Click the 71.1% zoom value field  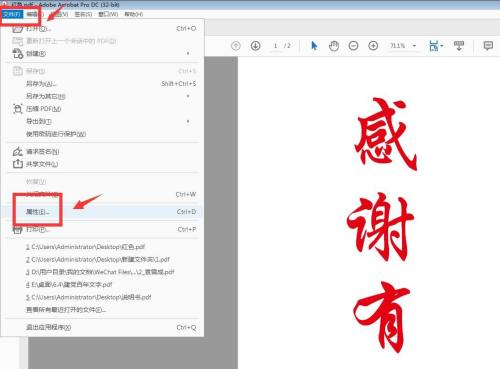point(398,46)
